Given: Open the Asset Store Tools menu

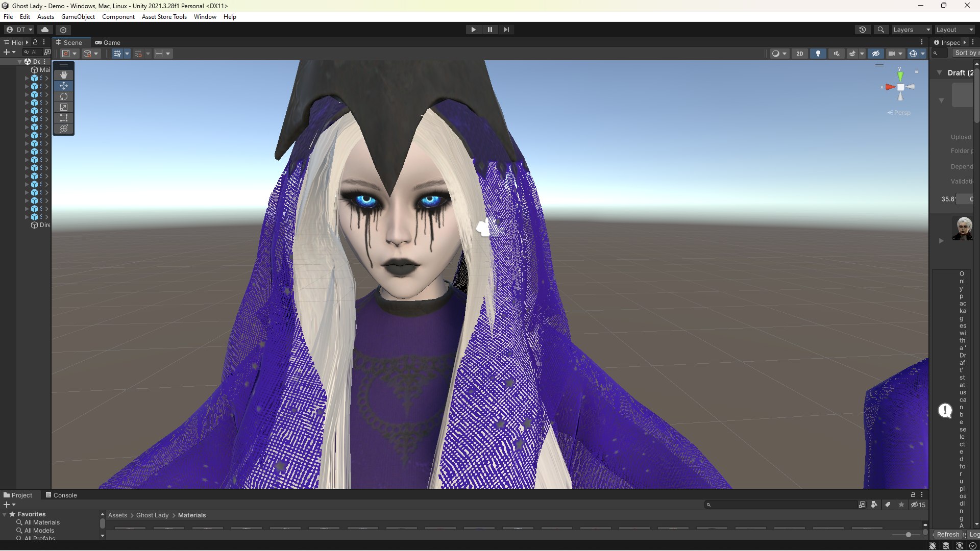Looking at the screenshot, I should pos(164,17).
